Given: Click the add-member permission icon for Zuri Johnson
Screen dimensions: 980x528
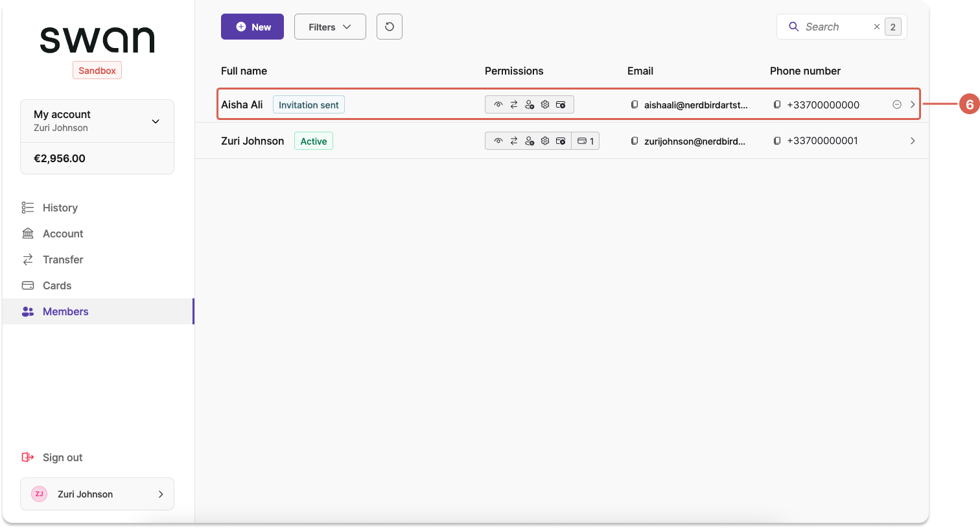Looking at the screenshot, I should pyautogui.click(x=529, y=141).
